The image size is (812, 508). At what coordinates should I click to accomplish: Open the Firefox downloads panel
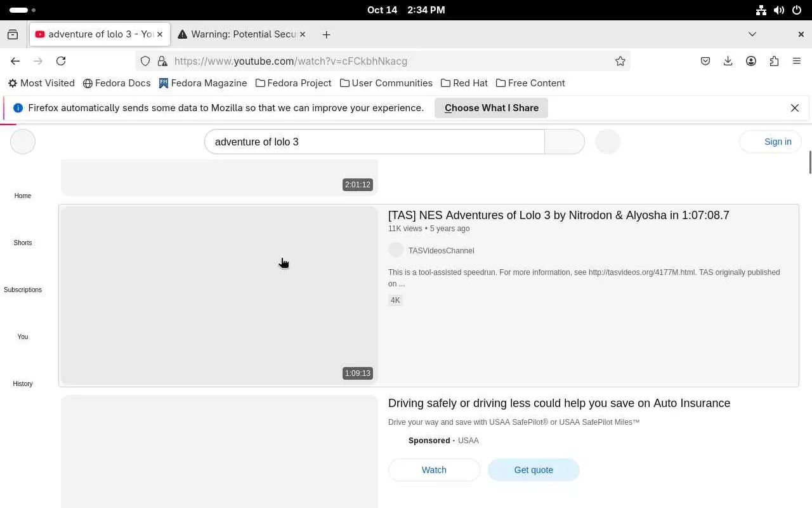728,61
